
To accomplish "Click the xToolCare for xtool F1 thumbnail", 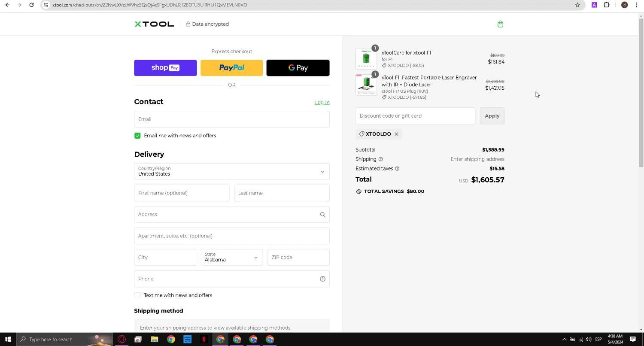I will (x=366, y=58).
